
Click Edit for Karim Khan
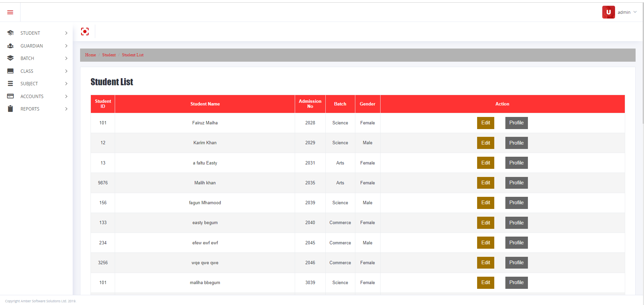point(485,143)
